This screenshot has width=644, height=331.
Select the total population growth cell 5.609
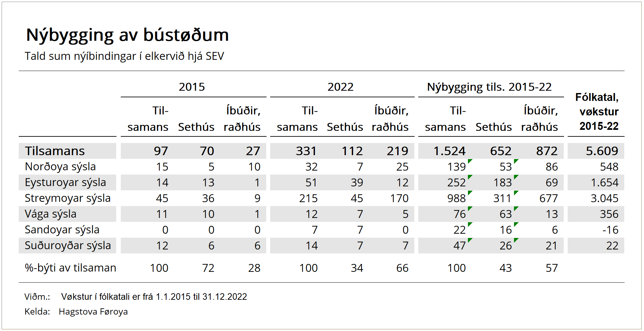(602, 151)
